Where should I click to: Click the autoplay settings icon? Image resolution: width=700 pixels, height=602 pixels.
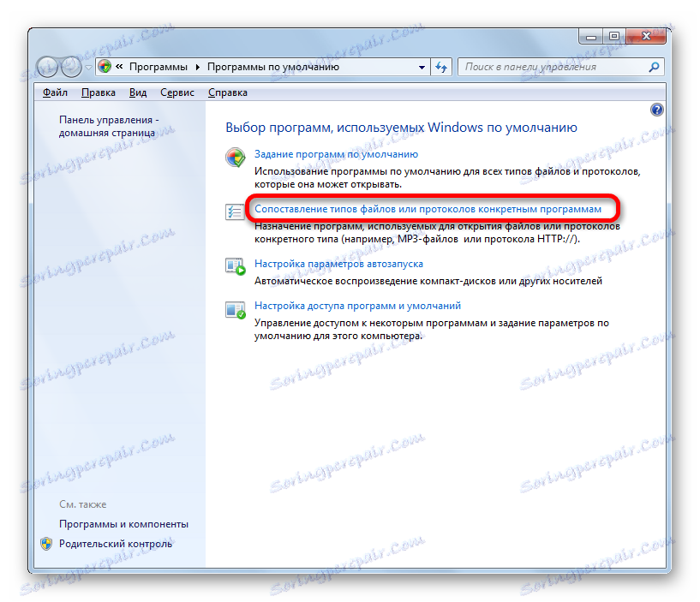pyautogui.click(x=236, y=266)
